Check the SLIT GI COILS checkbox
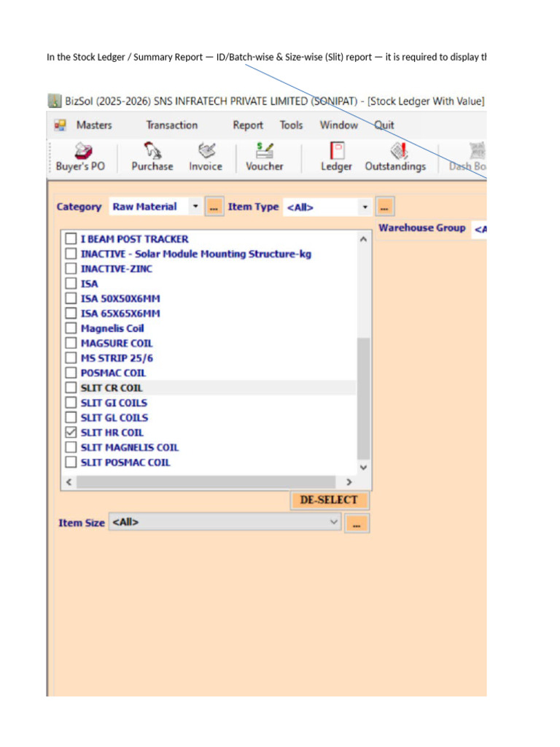The image size is (560, 747). [71, 403]
